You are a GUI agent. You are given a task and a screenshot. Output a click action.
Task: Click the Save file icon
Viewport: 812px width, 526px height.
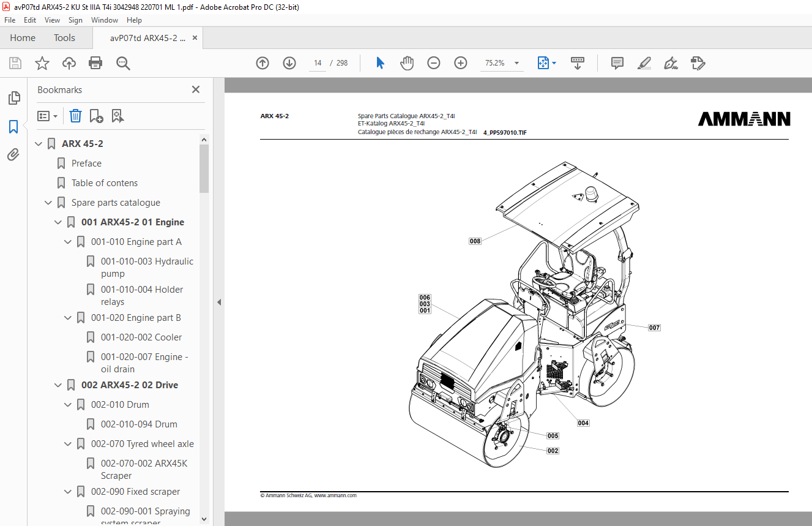click(15, 63)
